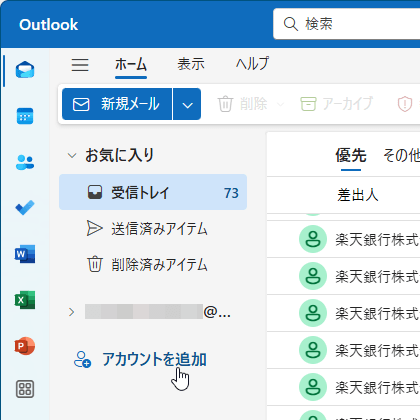Viewport: 420px width, 420px height.
Task: Click the 差出人 column header
Action: tap(358, 195)
